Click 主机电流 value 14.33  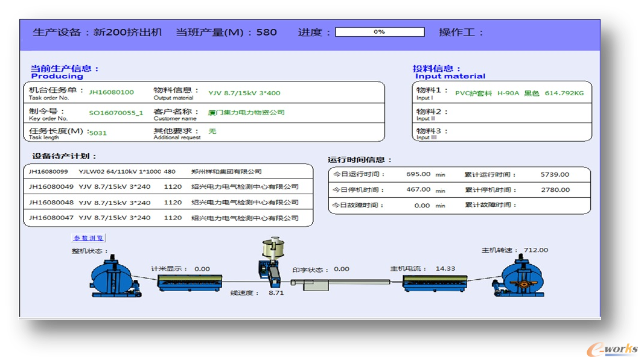pos(445,268)
